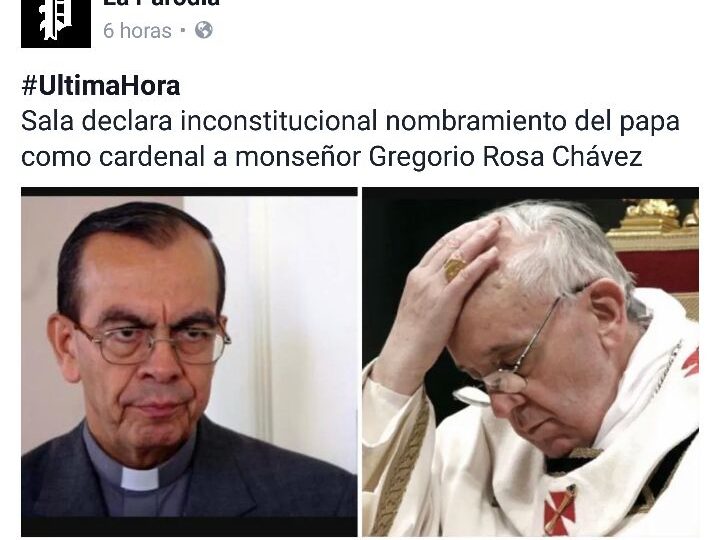This screenshot has width=720, height=540.
Task: Enlarge the image with white vestments and red cross
Action: 530,362
